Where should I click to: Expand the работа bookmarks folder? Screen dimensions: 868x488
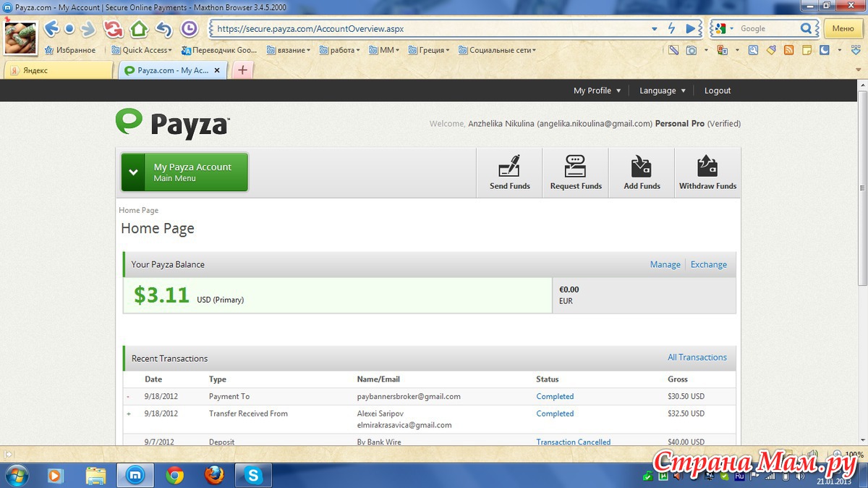339,50
